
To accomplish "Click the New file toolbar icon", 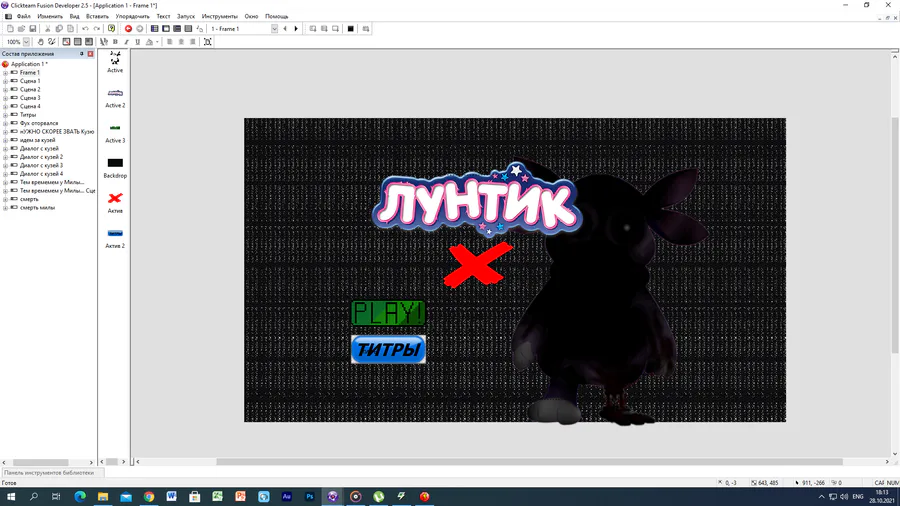I will pos(10,29).
